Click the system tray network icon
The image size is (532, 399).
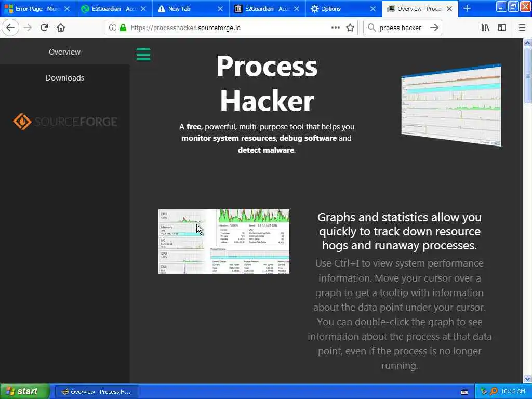(484, 391)
